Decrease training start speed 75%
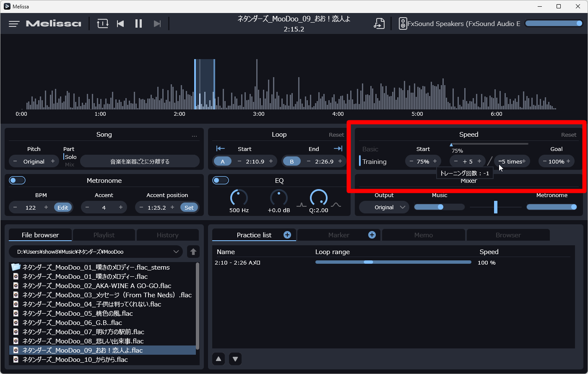The image size is (588, 374). (x=411, y=161)
